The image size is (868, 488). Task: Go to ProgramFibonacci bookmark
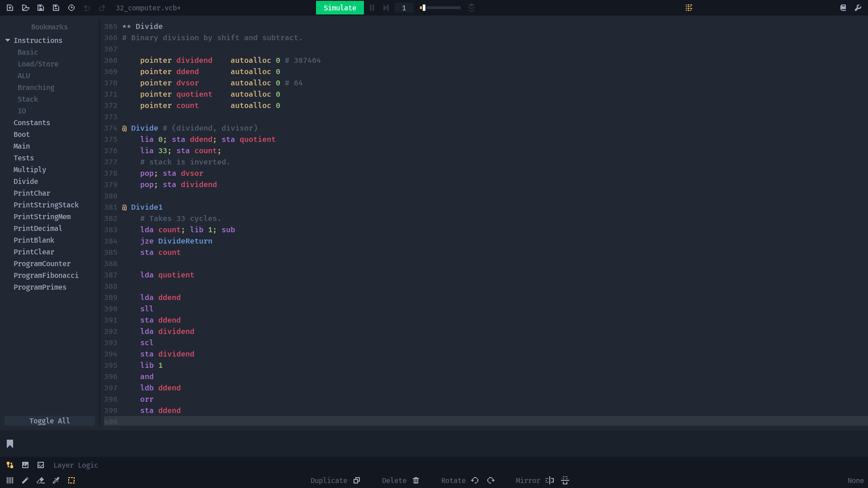click(x=46, y=275)
